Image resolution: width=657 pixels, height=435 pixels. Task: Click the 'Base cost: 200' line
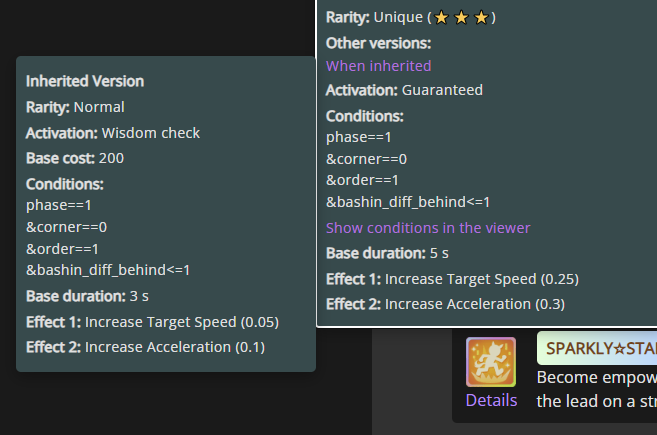click(x=75, y=158)
